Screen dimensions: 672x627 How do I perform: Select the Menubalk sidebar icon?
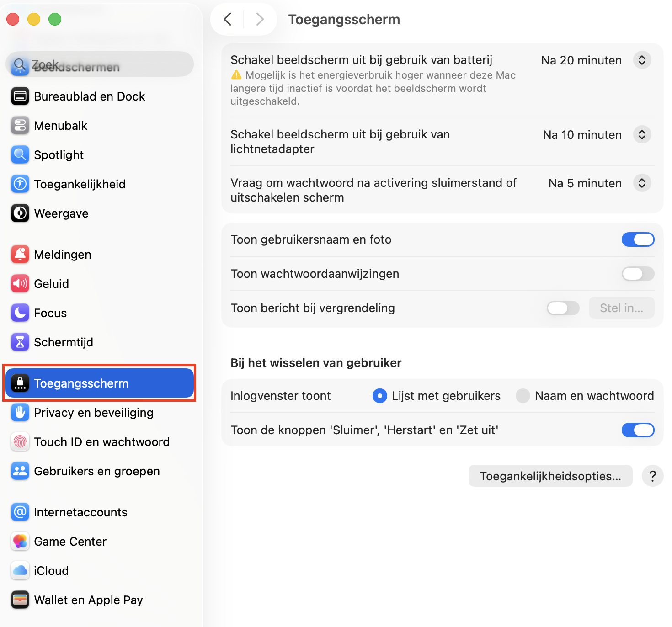pos(20,126)
